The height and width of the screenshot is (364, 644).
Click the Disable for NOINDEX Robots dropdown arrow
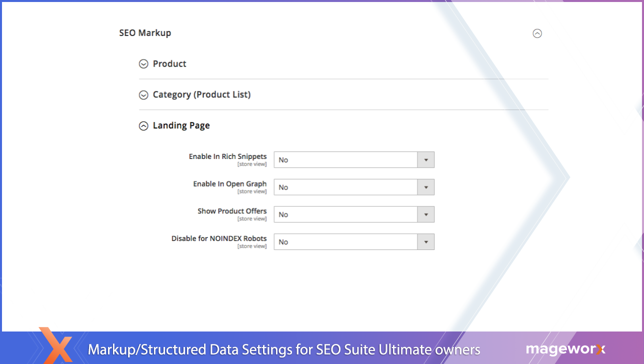(425, 242)
